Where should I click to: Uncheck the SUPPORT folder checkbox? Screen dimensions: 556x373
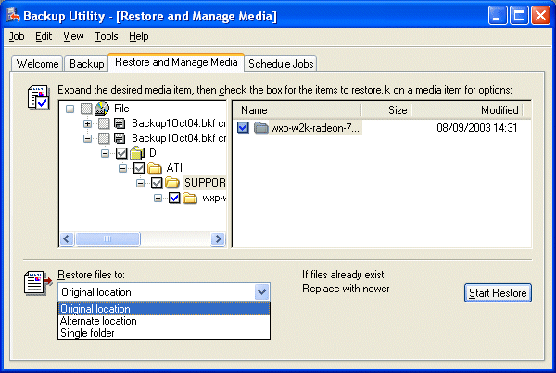(x=156, y=183)
